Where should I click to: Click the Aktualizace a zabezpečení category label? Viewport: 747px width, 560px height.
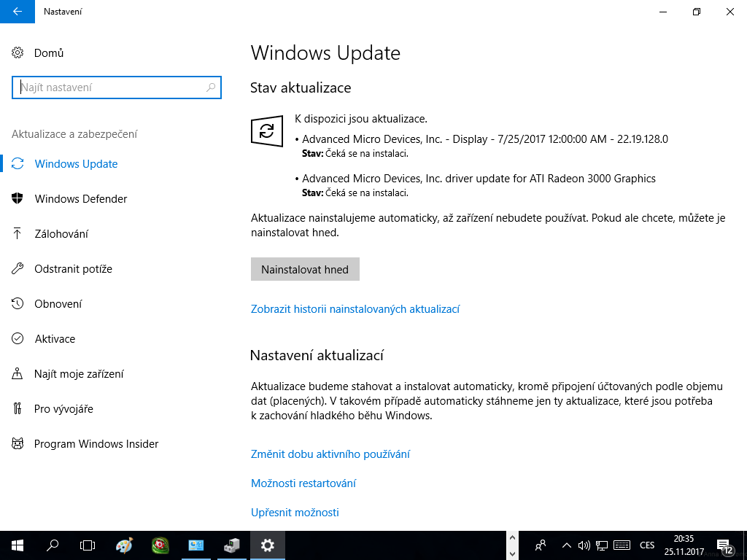74,134
